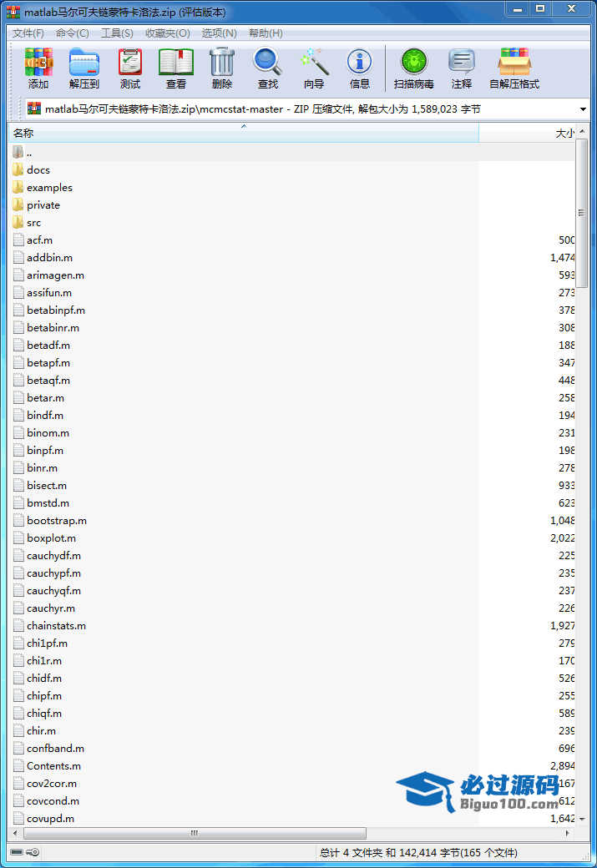
Task: Click the drive icon in status bar
Action: 17,852
